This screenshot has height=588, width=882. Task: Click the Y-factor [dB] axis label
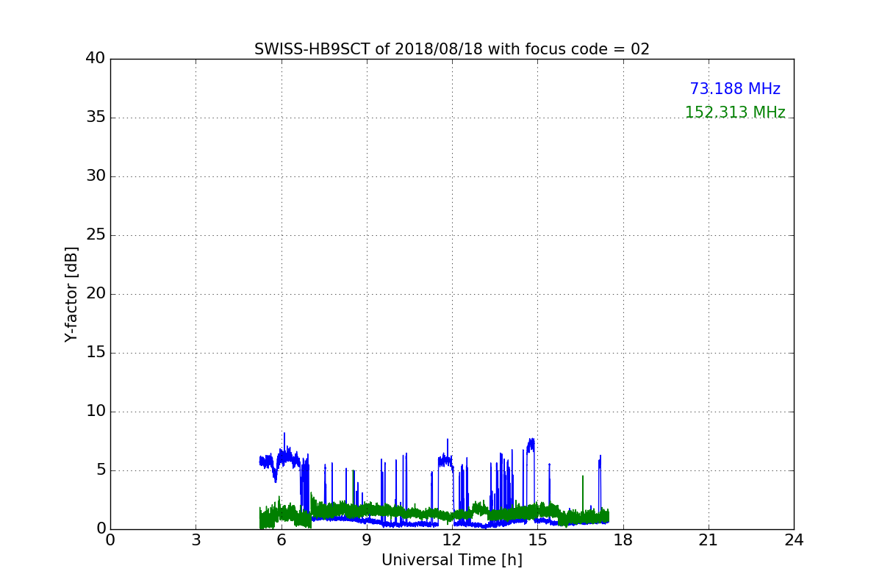pos(71,294)
